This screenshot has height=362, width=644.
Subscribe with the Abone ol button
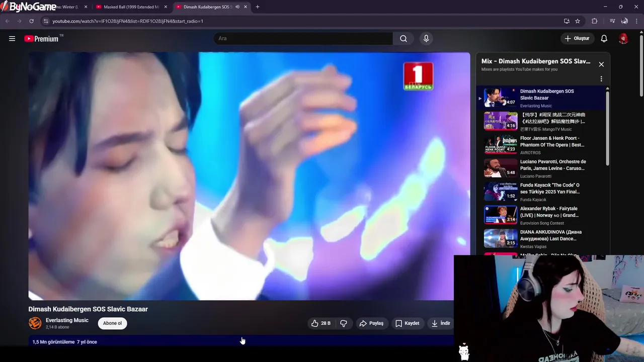point(112,323)
